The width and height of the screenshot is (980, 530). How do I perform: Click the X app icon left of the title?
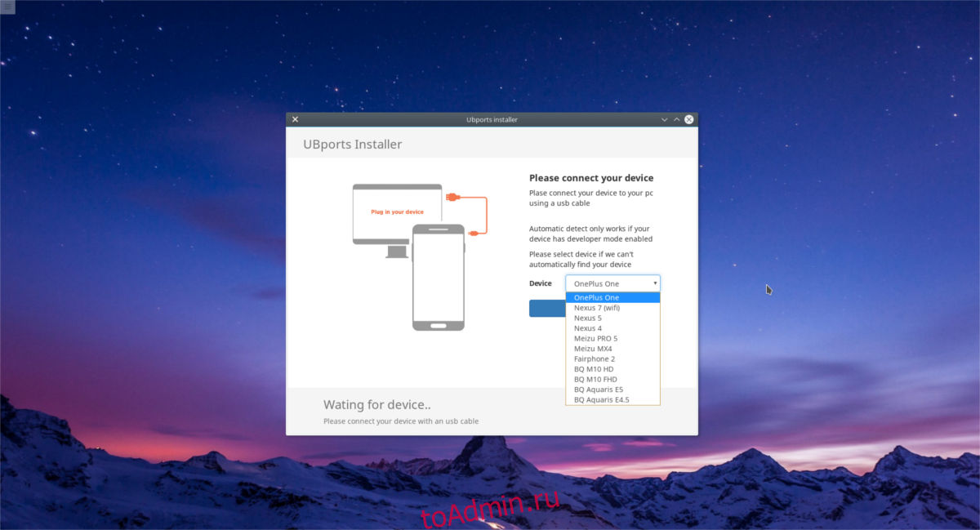(295, 119)
